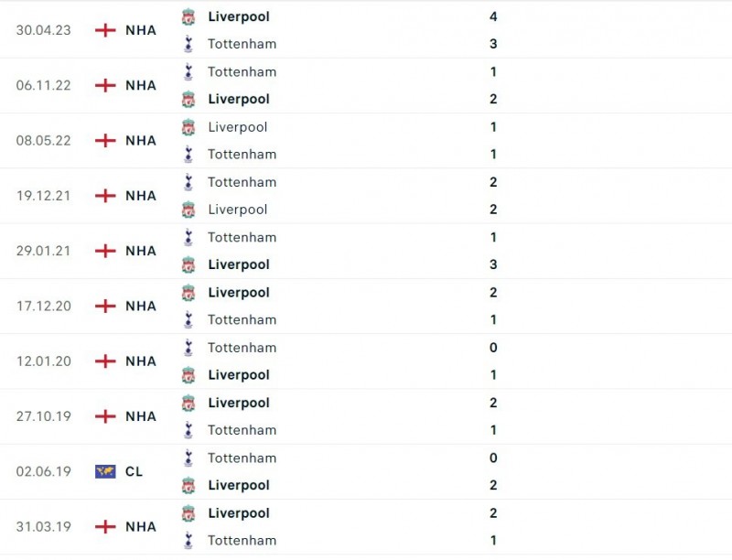Open Tottenham team in 30.04.23 match
The width and height of the screenshot is (732, 560).
click(242, 44)
